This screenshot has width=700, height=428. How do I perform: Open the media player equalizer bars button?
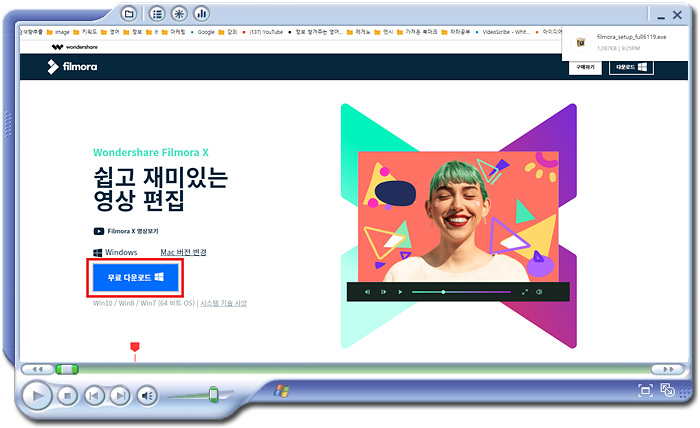202,14
